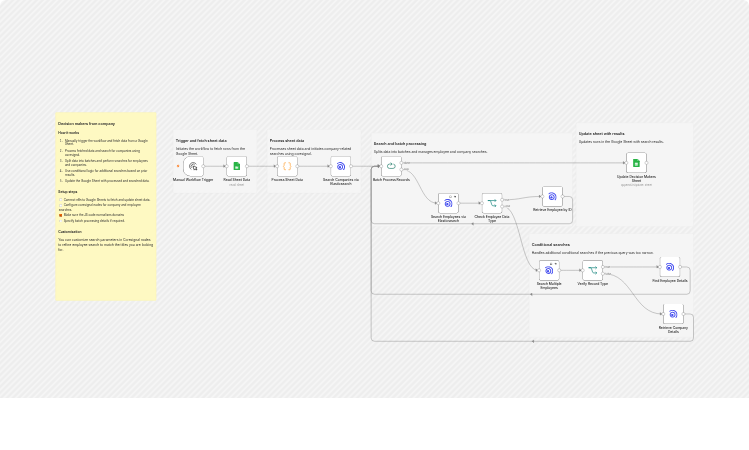Click the 'Process sheet data' note heading
This screenshot has height=450, width=749.
(287, 141)
